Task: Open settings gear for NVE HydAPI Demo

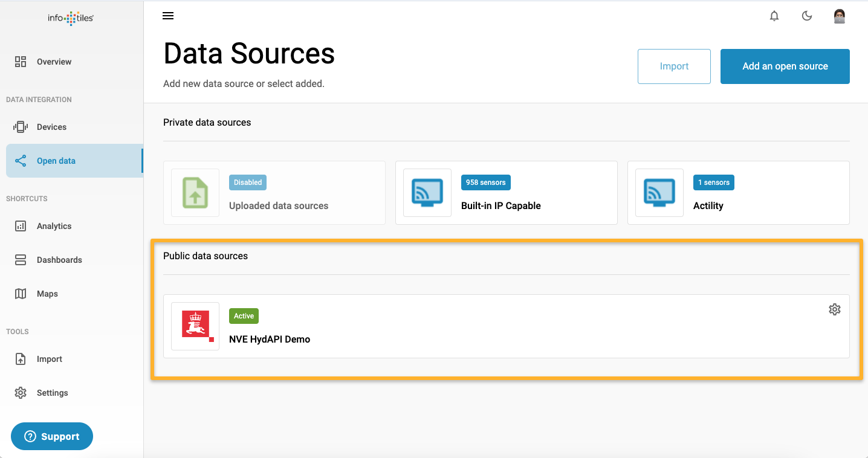Action: (834, 309)
